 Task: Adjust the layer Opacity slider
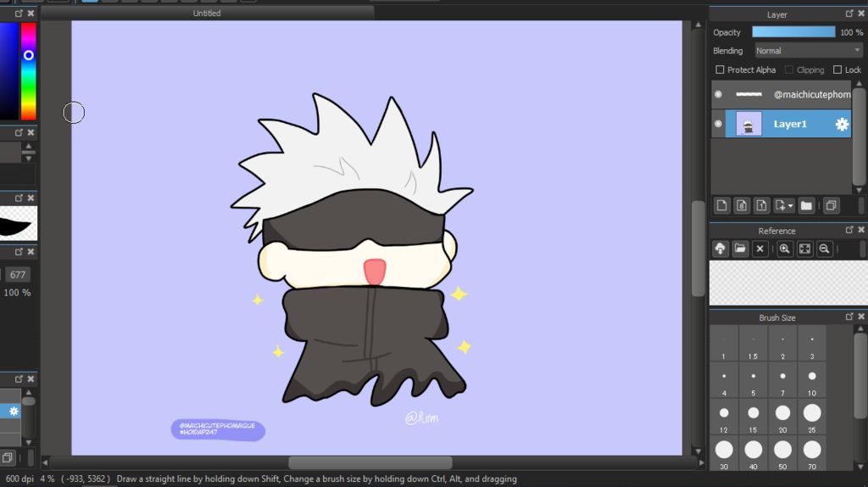793,32
